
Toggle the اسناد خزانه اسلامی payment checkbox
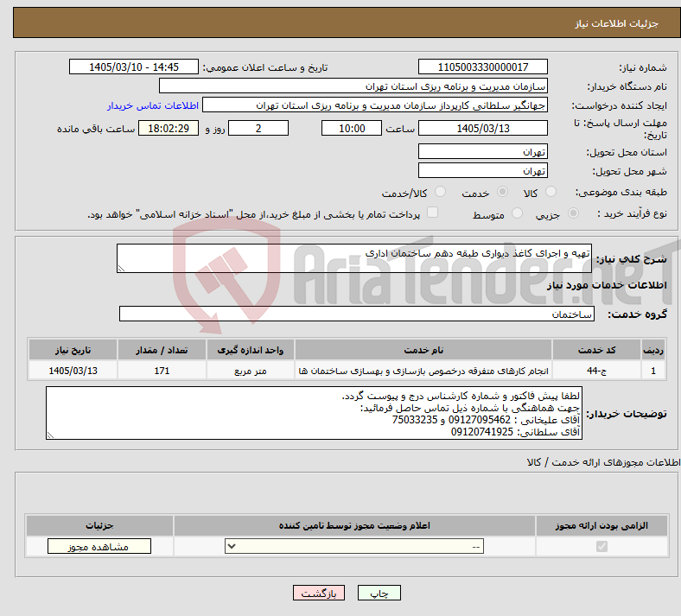point(433,213)
